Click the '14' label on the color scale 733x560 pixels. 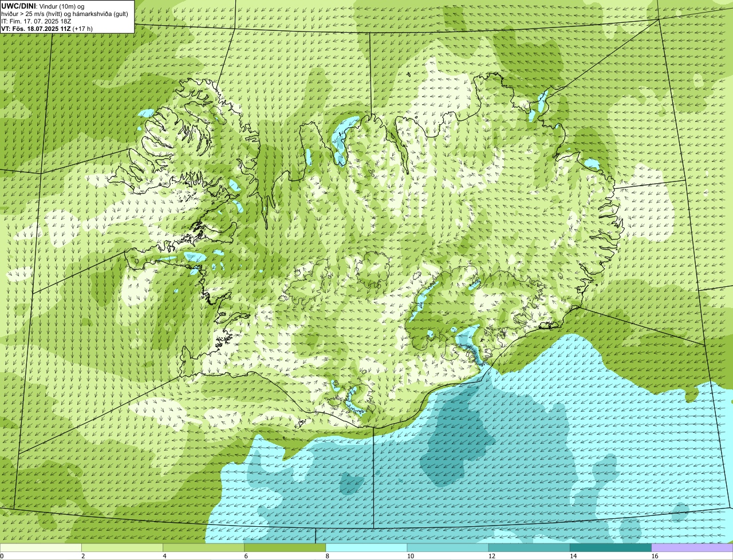click(573, 556)
